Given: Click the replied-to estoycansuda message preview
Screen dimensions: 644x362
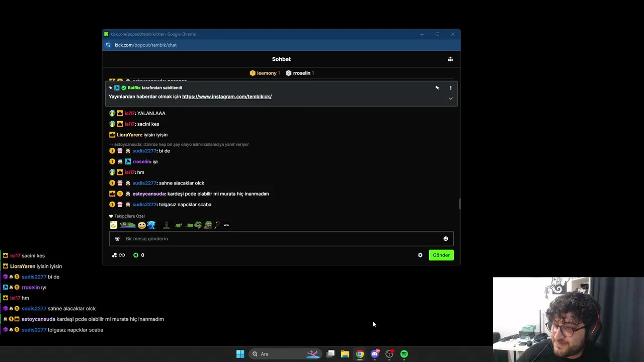Looking at the screenshot, I should 181,144.
